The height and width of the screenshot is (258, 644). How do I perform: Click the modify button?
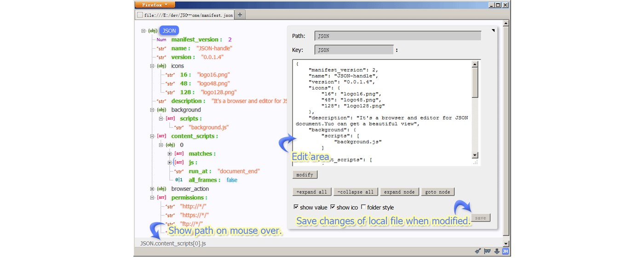click(x=305, y=175)
